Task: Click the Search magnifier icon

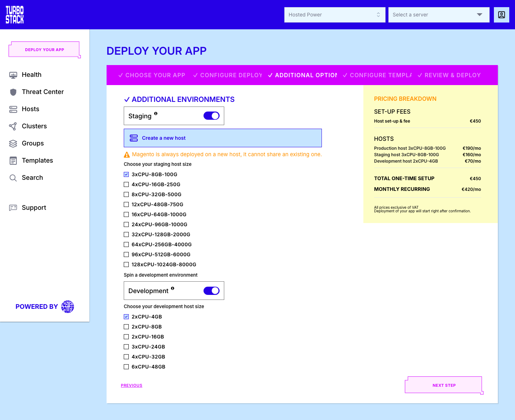Action: [13, 178]
